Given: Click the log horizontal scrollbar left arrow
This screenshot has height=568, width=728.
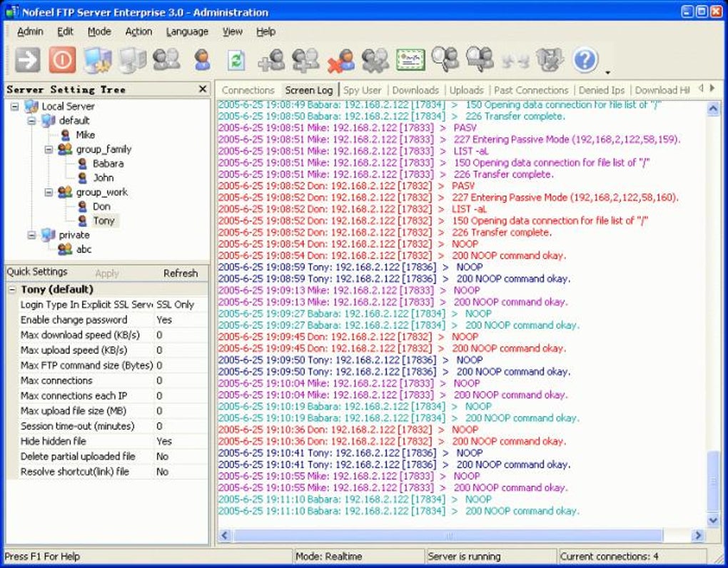Looking at the screenshot, I should tap(225, 535).
